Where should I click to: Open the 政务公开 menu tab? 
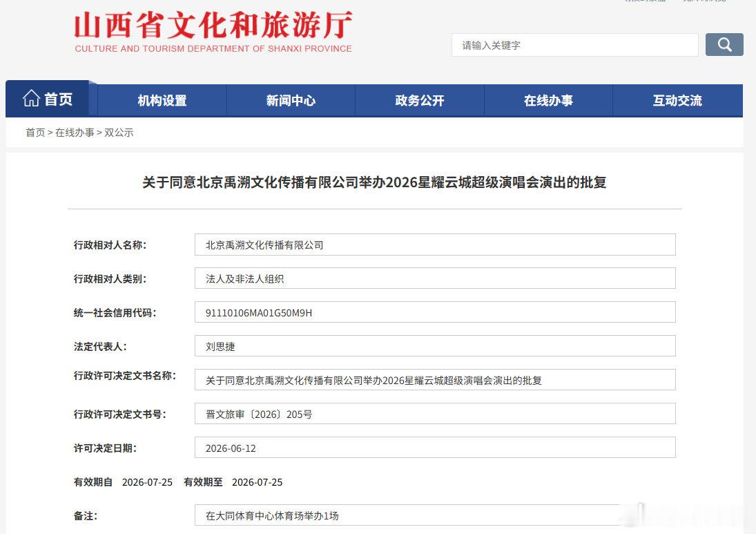tap(420, 100)
